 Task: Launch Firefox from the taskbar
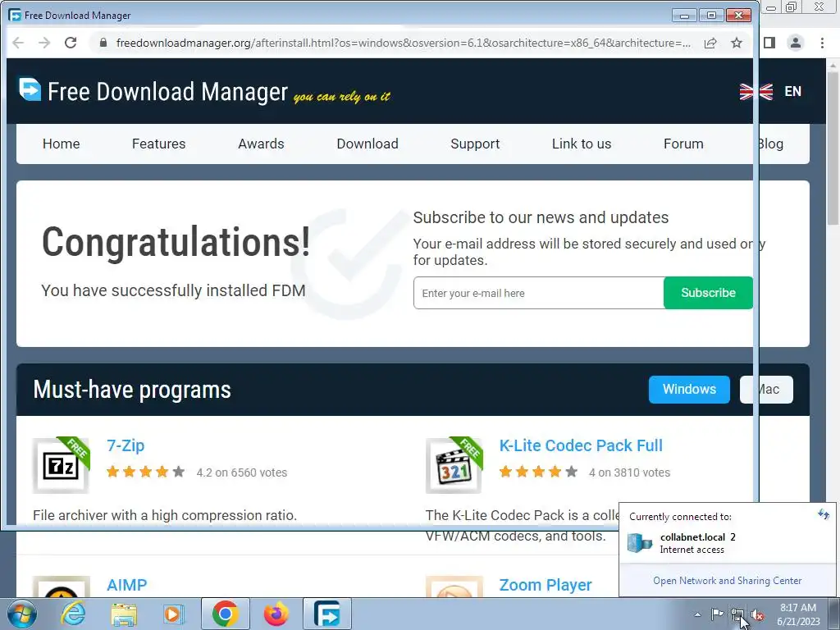276,614
